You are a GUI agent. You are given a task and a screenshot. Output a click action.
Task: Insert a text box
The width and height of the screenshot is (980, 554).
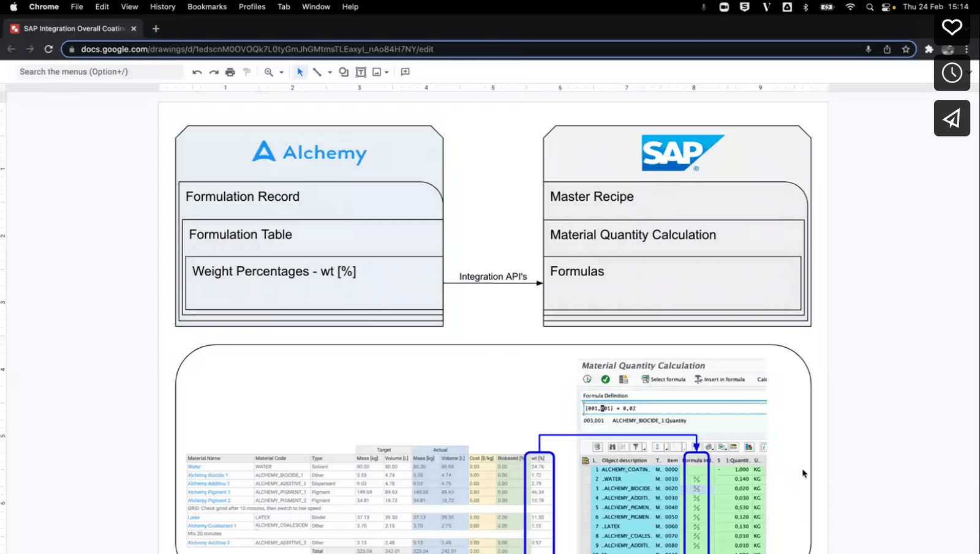360,72
